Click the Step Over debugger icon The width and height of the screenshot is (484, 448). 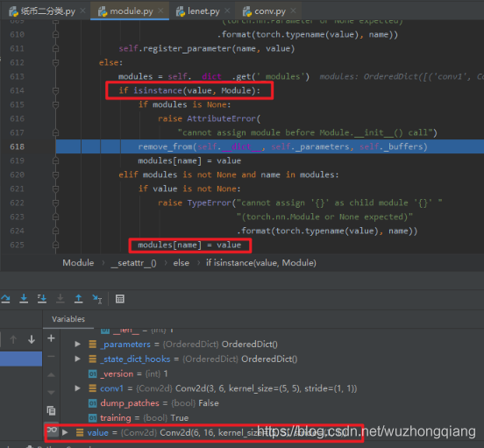pos(5,299)
